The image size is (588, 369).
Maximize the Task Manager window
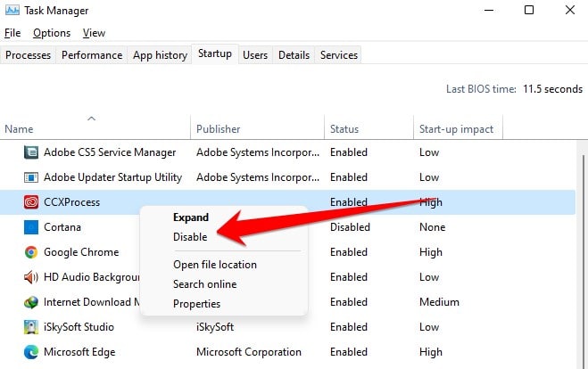(529, 10)
